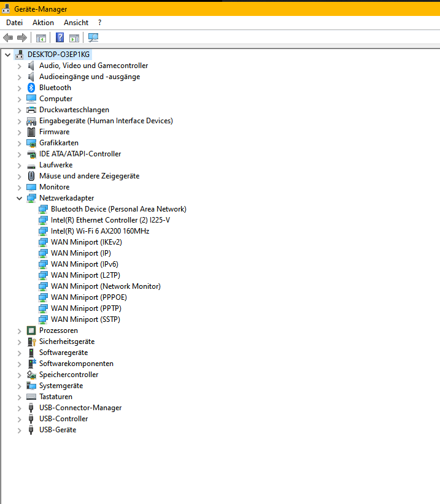Select Bluetooth Device (Personal Area Network)
This screenshot has width=440, height=504.
coord(118,209)
